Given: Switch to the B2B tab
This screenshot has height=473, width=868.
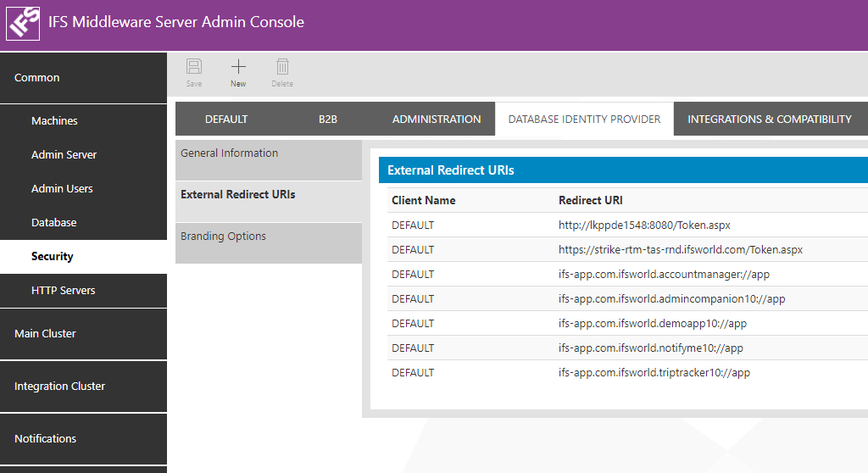Looking at the screenshot, I should (x=328, y=119).
